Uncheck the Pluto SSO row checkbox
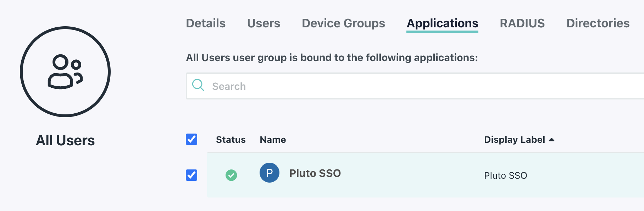Image resolution: width=644 pixels, height=211 pixels. 191,175
